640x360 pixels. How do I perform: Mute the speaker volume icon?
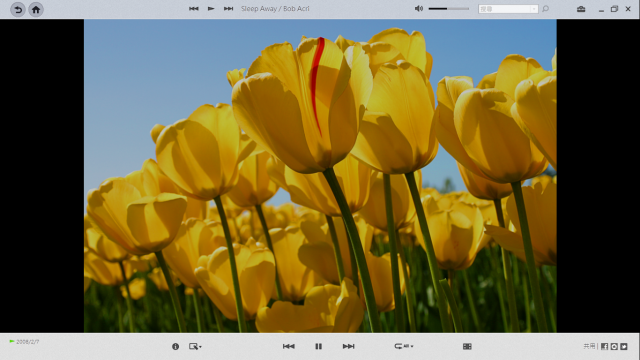(x=419, y=9)
